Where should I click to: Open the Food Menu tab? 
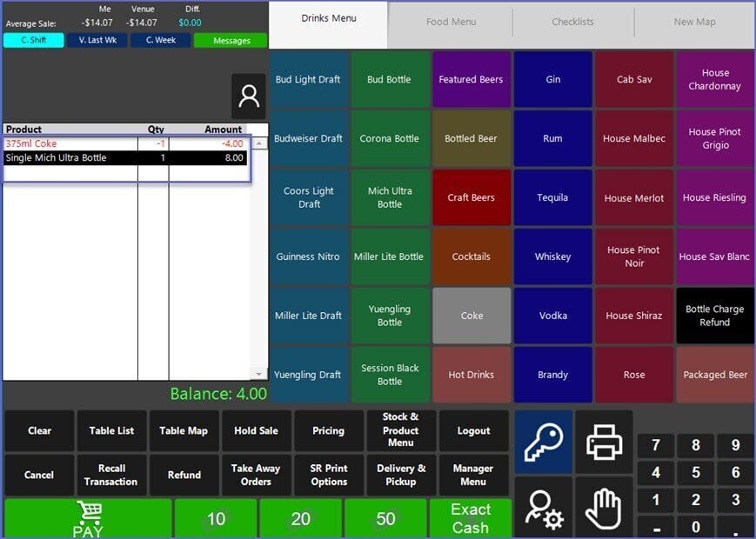(451, 23)
